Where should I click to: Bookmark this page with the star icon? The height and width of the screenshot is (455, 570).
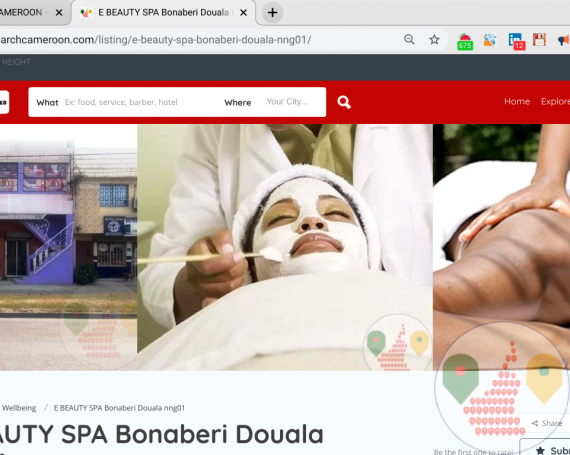click(434, 39)
